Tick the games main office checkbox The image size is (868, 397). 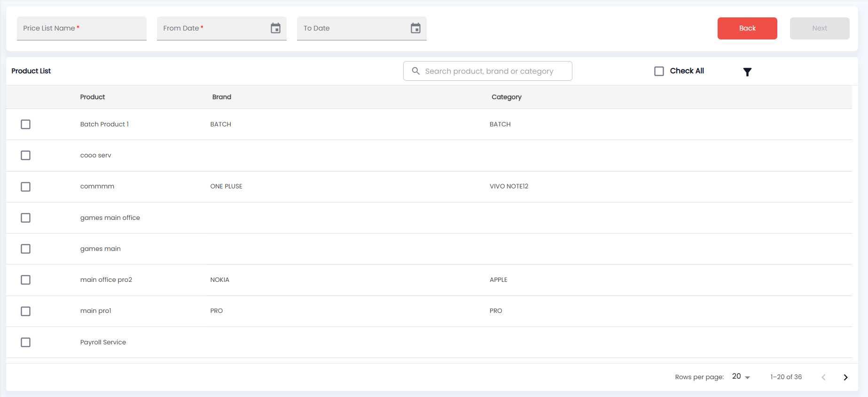[x=26, y=218]
